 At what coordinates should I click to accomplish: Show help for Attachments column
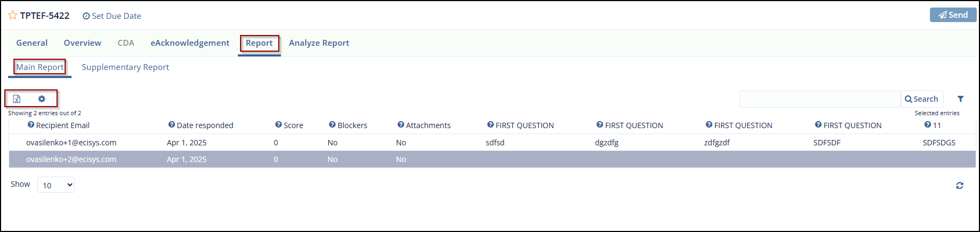pyautogui.click(x=400, y=125)
